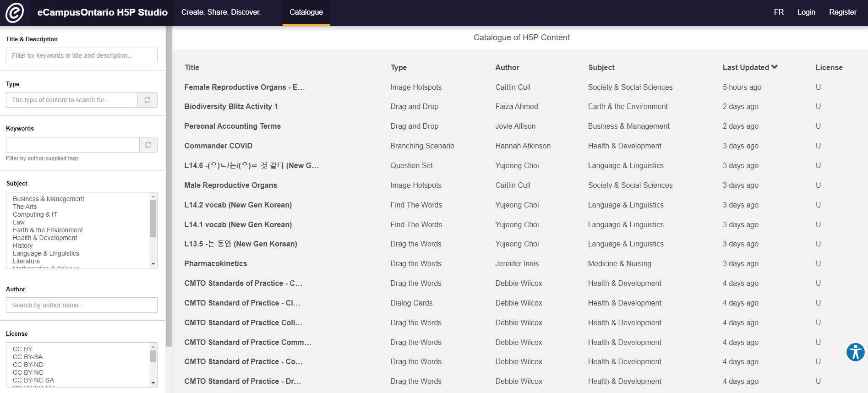Click Subject list scroll down arrow

[153, 264]
